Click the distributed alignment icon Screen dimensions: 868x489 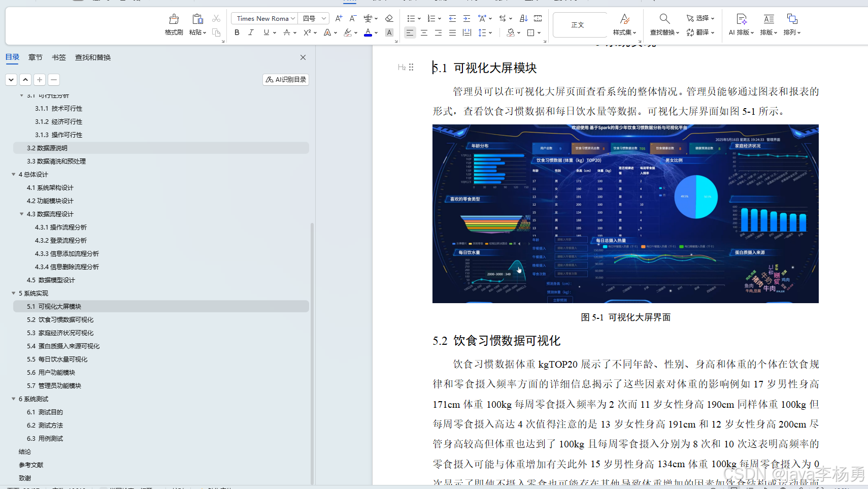(x=467, y=32)
